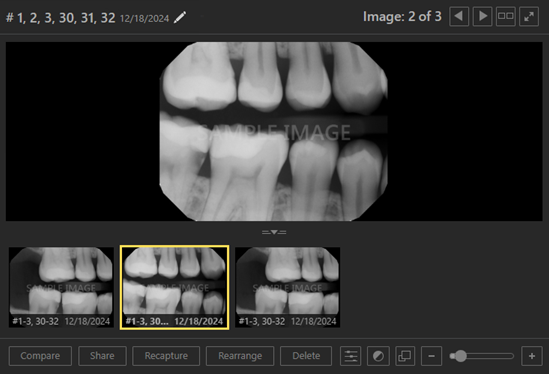Screen dimensions: 549x374
Task: Click the Share button
Action: click(x=102, y=356)
